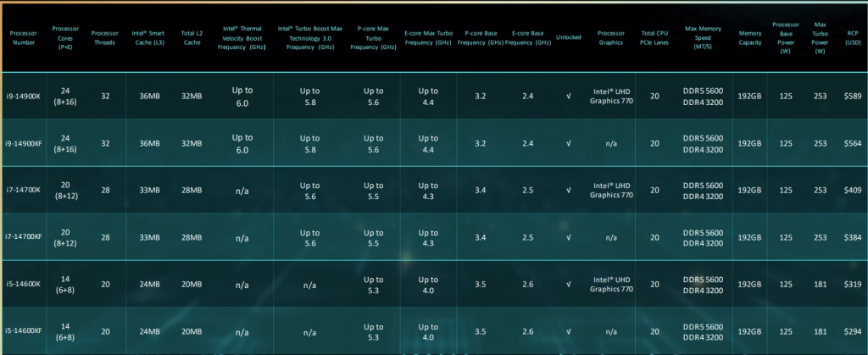Click the Processor Cores (P+E) column header
868x355 pixels.
pyautogui.click(x=65, y=37)
